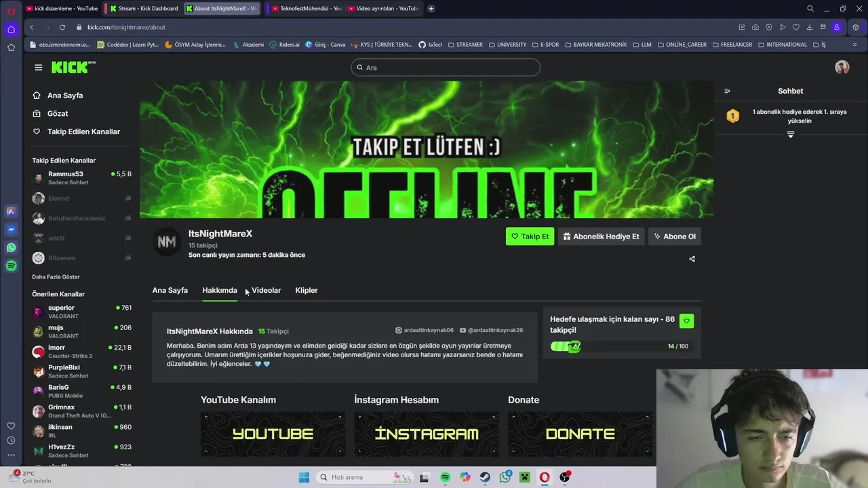Open extensions cube icon
Screen dimensions: 868x488
[856, 27]
